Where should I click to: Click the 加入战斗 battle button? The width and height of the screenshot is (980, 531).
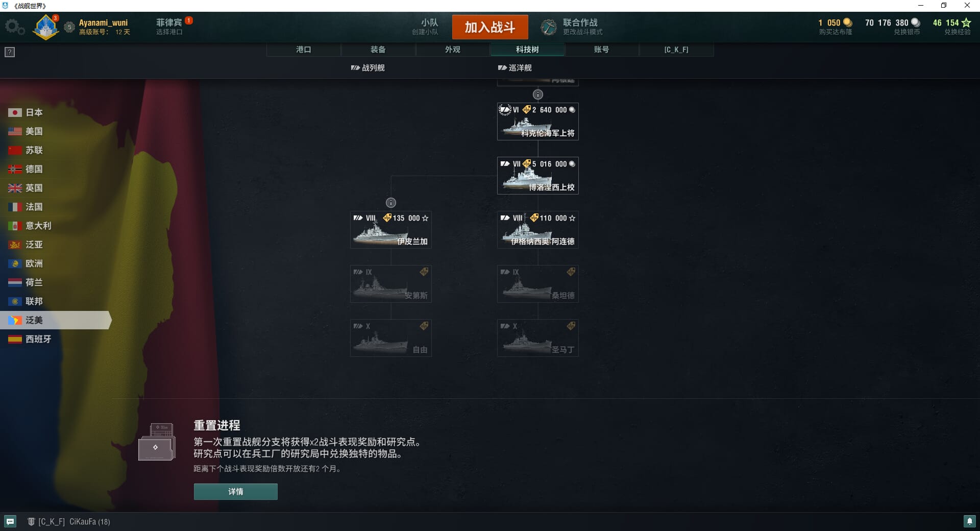490,27
